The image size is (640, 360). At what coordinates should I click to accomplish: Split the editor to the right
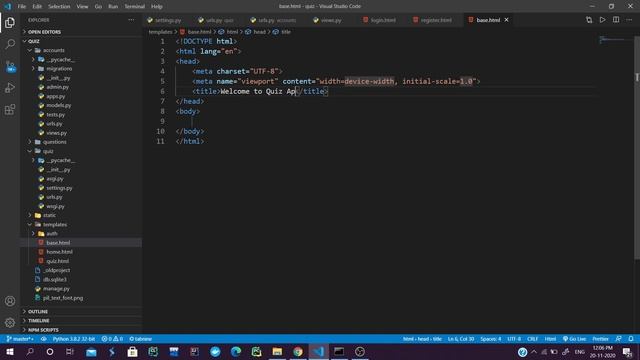(616, 20)
